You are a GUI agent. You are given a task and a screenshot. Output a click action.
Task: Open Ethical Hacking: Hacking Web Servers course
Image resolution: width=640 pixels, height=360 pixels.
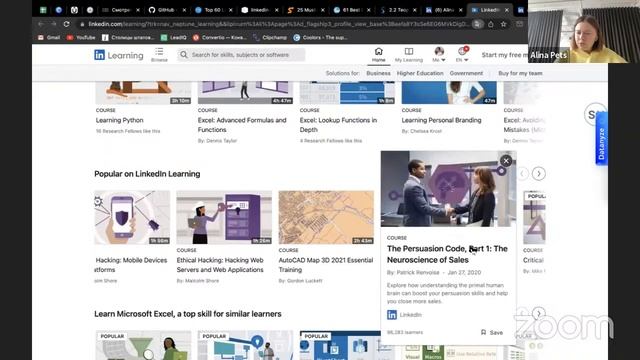[x=220, y=265]
